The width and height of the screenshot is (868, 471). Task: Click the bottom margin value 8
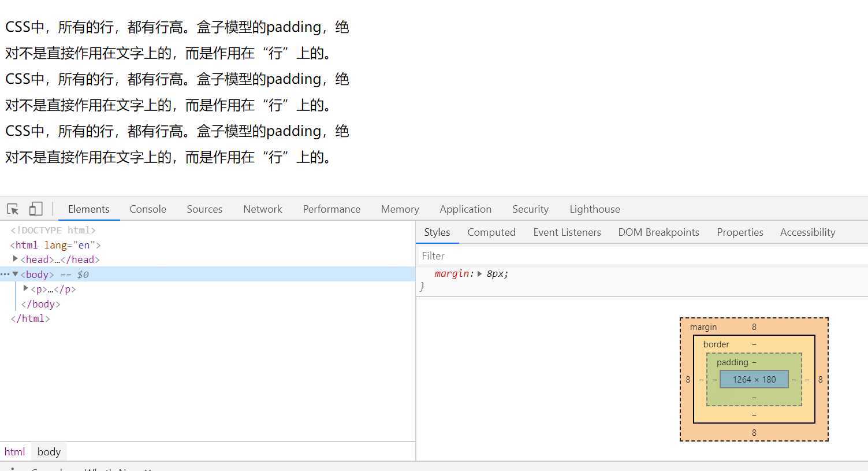click(x=754, y=433)
